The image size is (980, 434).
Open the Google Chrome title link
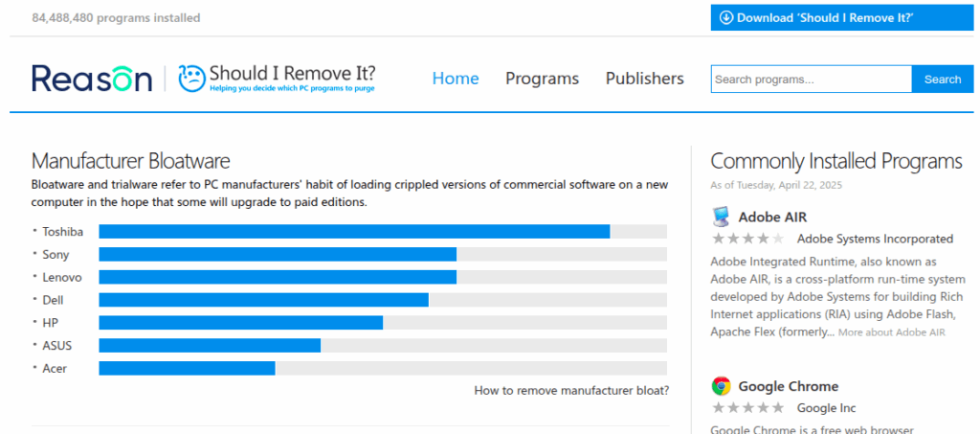pyautogui.click(x=789, y=386)
